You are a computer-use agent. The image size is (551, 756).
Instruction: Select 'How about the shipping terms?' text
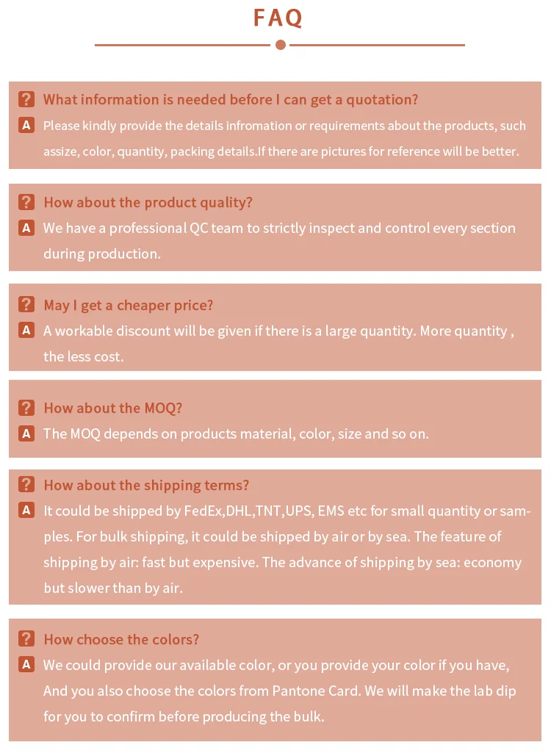pyautogui.click(x=146, y=485)
